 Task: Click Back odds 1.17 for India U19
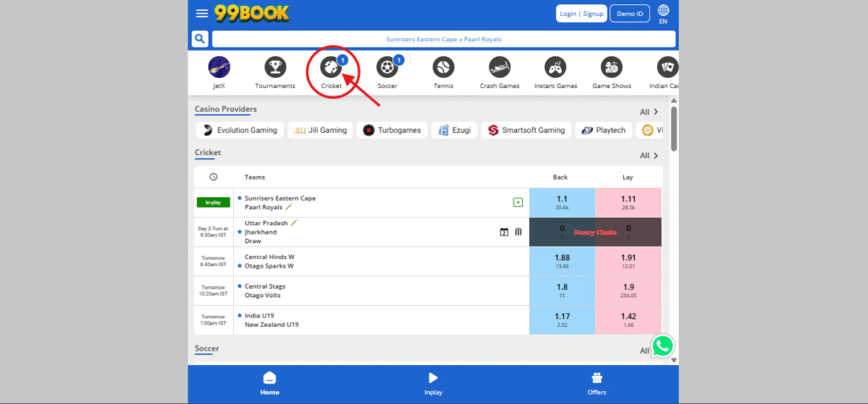pyautogui.click(x=562, y=320)
